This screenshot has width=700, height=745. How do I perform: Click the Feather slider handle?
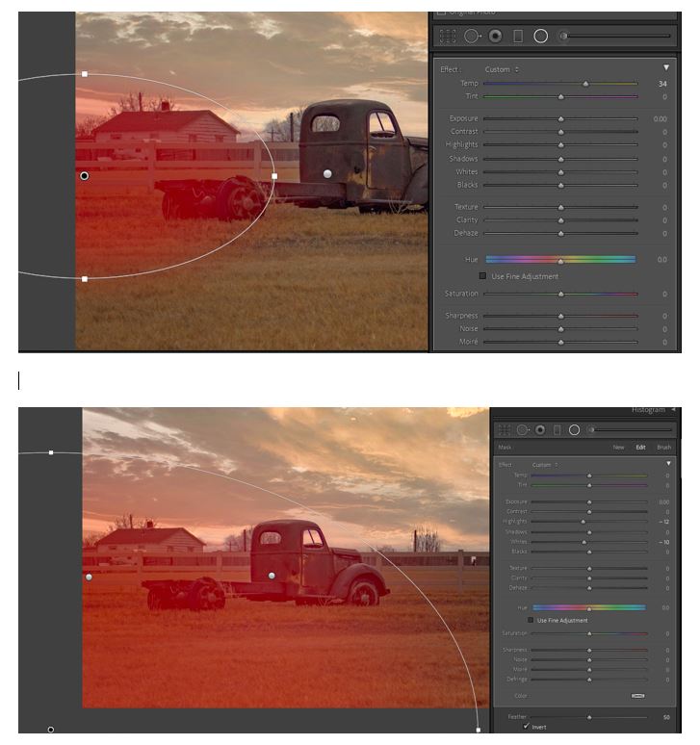click(x=588, y=717)
